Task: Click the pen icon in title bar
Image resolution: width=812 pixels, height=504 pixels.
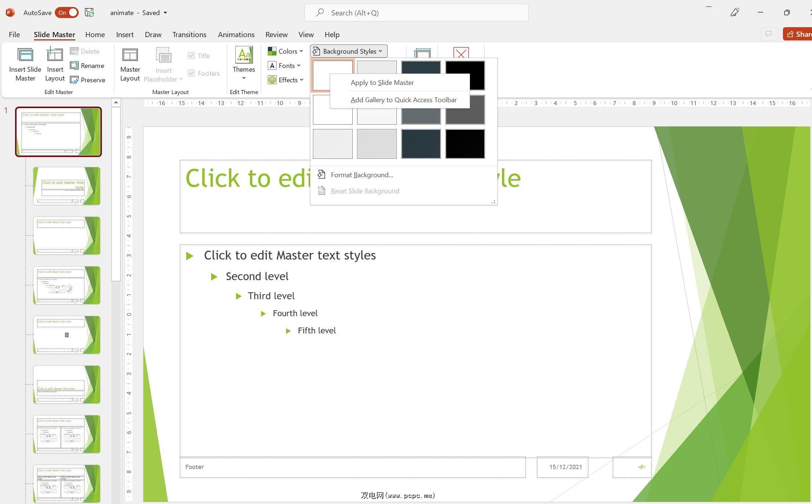Action: [734, 12]
